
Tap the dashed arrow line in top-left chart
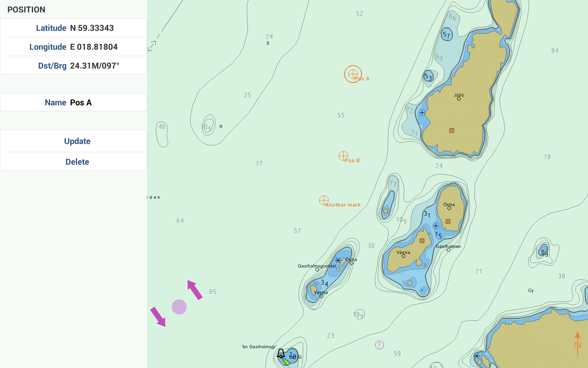point(152,46)
